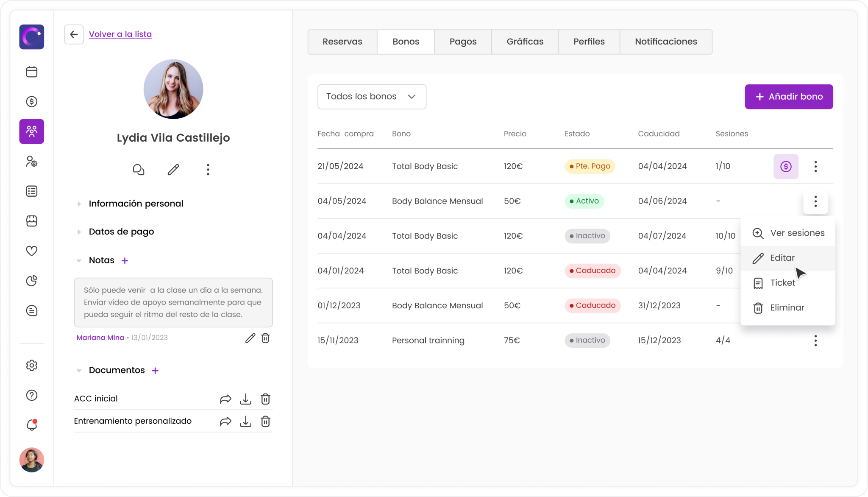Click the heart icon in sidebar
Viewport: 868px width, 497px height.
tap(32, 251)
